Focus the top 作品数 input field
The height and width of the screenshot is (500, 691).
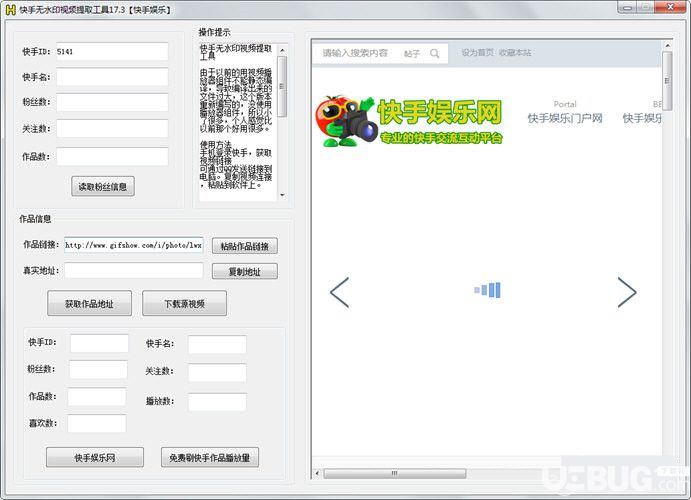[x=112, y=157]
